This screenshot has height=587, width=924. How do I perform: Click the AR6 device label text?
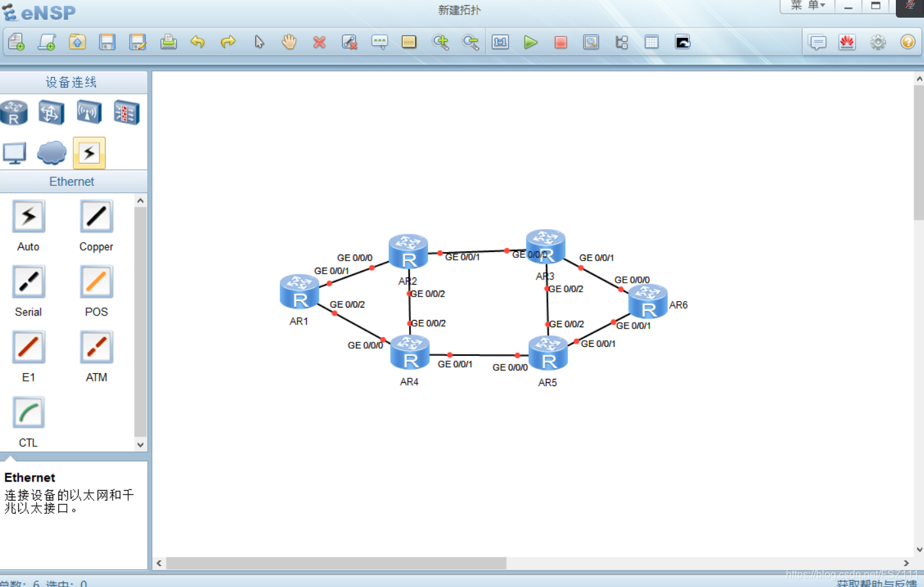[x=679, y=305]
